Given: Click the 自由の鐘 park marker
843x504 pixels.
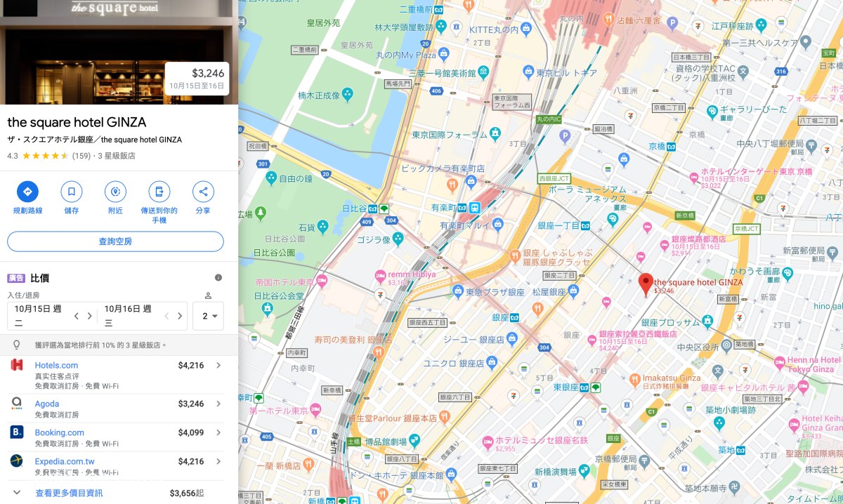Looking at the screenshot, I should click(272, 178).
